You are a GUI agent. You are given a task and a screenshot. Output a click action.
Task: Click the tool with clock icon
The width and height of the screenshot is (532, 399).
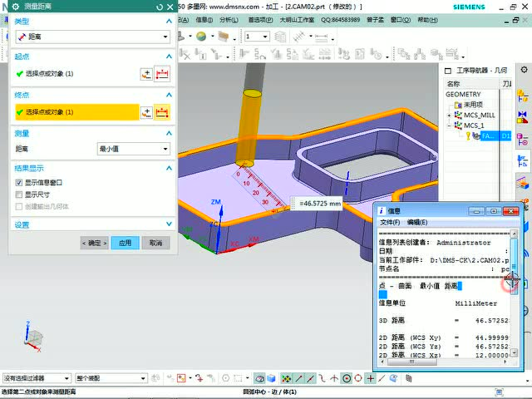tap(376, 54)
